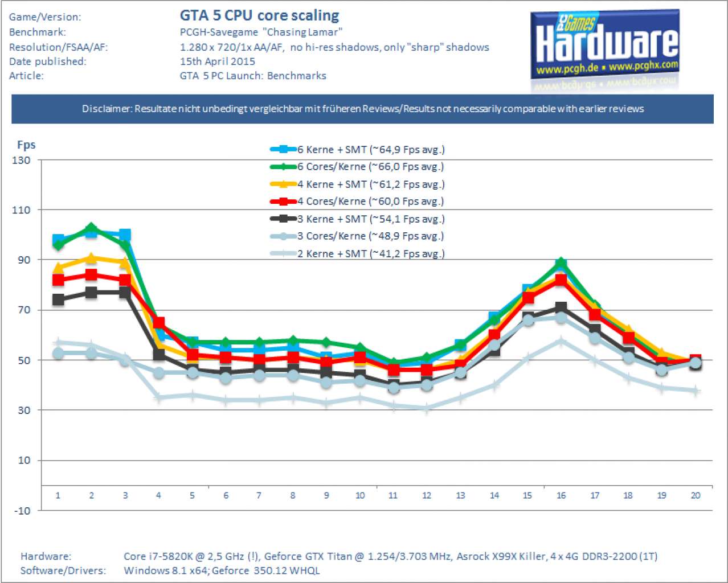The height and width of the screenshot is (583, 728).
Task: Select the blue disclaimer banner text
Action: (x=363, y=109)
